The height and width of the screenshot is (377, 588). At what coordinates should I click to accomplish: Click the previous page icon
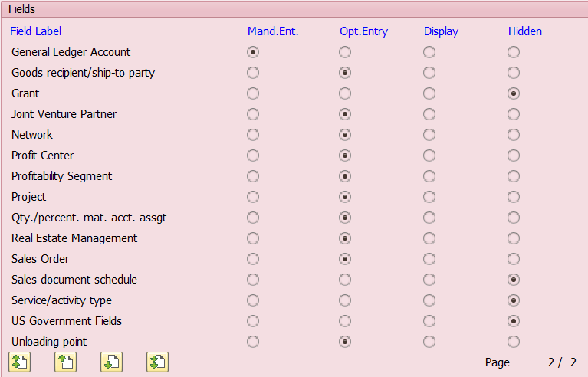click(x=65, y=362)
